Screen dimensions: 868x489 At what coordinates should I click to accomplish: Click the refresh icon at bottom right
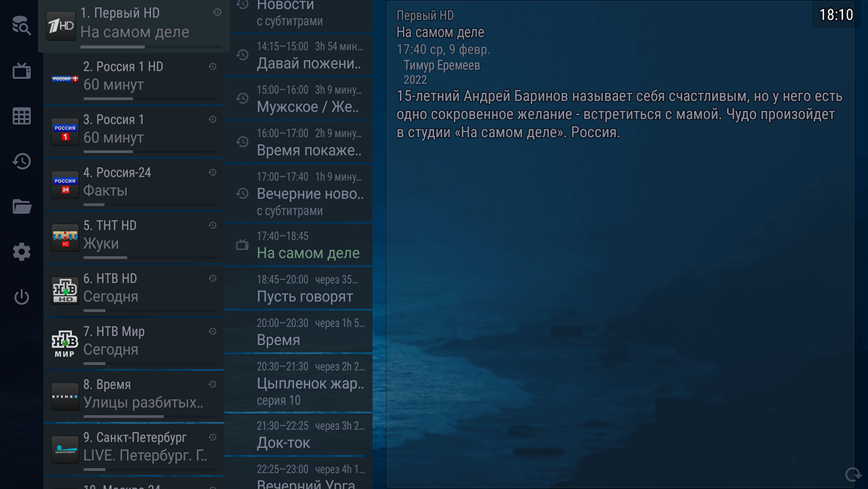[x=853, y=475]
